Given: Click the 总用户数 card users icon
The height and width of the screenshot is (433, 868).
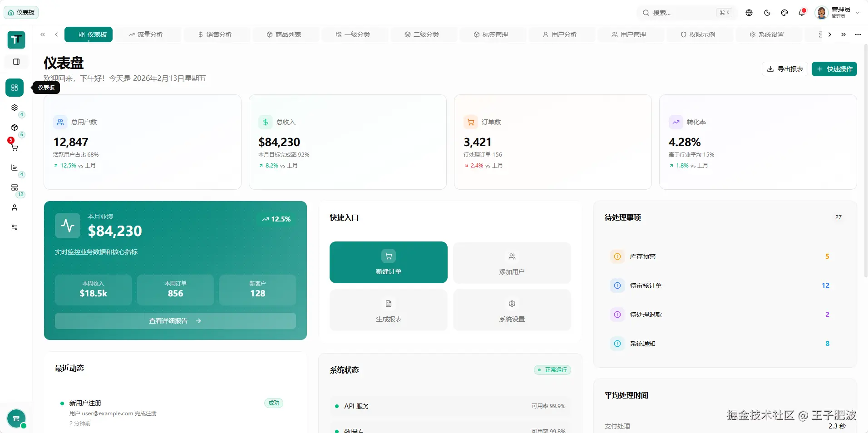Looking at the screenshot, I should click(x=60, y=122).
